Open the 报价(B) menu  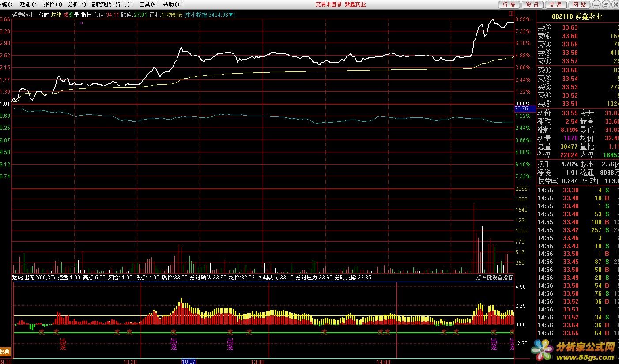click(x=53, y=4)
